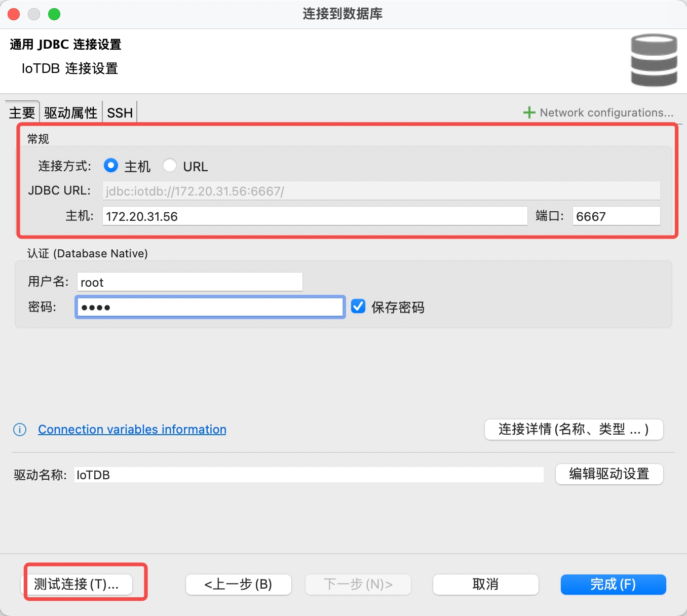Click the <上一步(B) button
Screen dimensions: 687x616
238,584
